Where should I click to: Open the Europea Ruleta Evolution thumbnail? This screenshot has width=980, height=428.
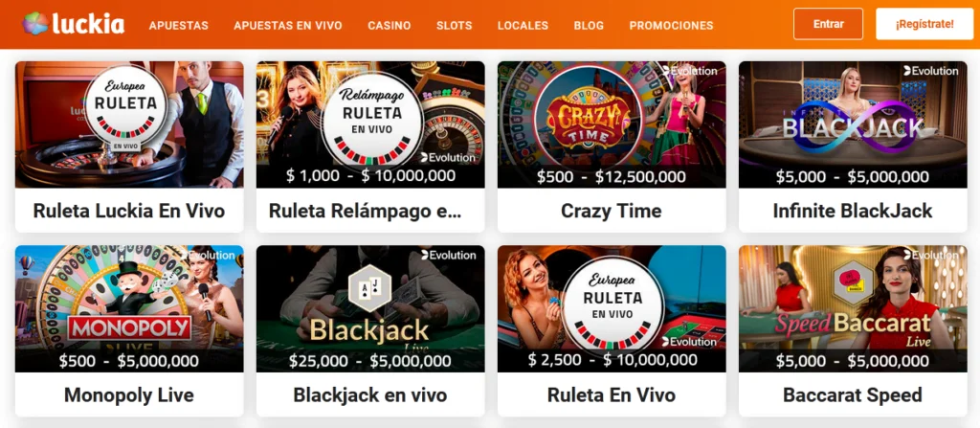(x=612, y=308)
